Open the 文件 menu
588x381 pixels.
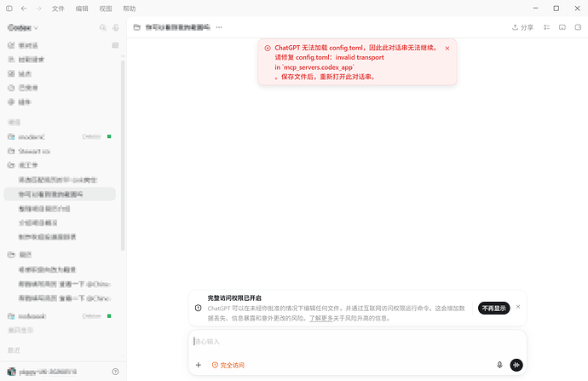pyautogui.click(x=58, y=9)
